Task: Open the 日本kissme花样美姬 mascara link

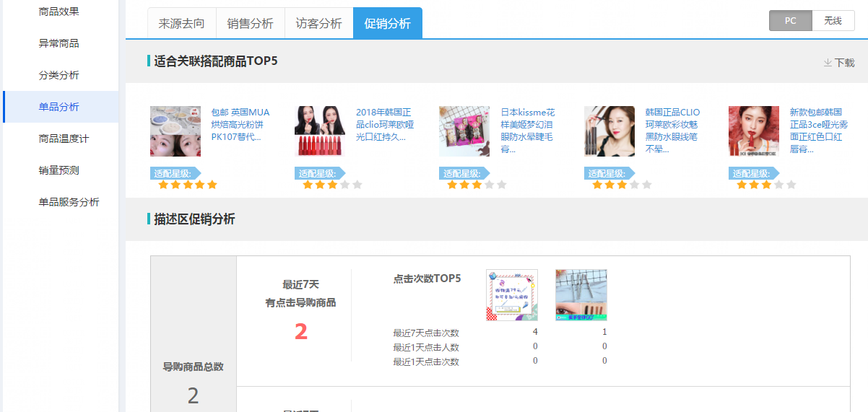Action: click(528, 131)
